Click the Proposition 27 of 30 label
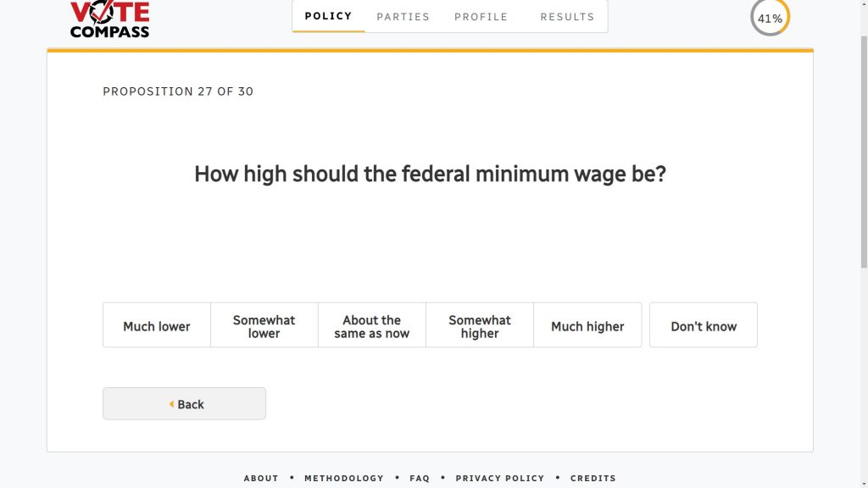This screenshot has width=868, height=488. [178, 91]
